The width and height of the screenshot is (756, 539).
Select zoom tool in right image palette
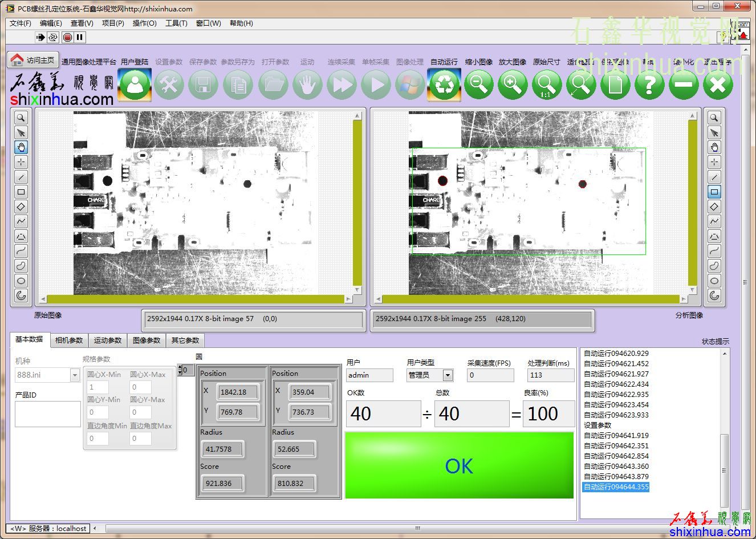tap(714, 118)
